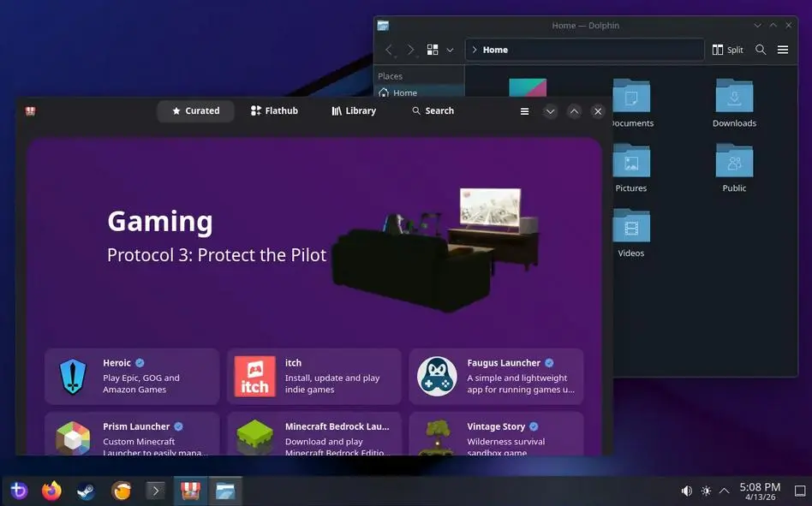Open the Vintage Story card
812x506 pixels.
(x=496, y=434)
